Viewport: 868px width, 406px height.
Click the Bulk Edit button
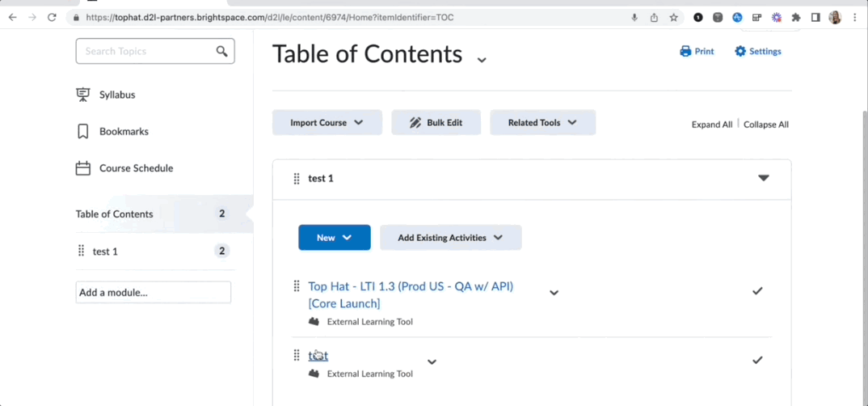point(436,122)
